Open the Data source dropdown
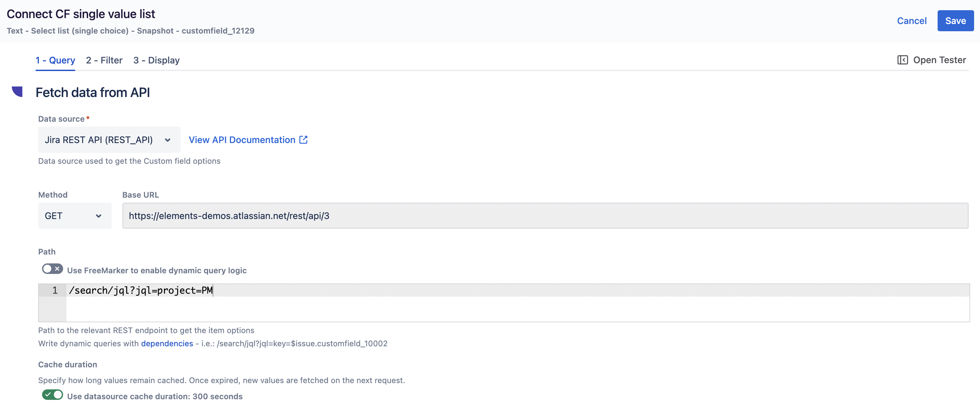The width and height of the screenshot is (980, 415). [x=109, y=140]
